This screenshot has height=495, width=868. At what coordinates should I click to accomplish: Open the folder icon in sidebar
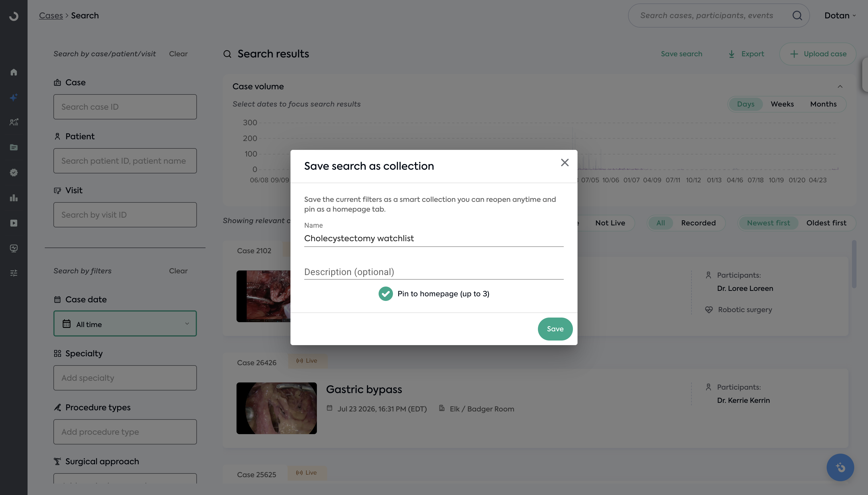tap(13, 147)
